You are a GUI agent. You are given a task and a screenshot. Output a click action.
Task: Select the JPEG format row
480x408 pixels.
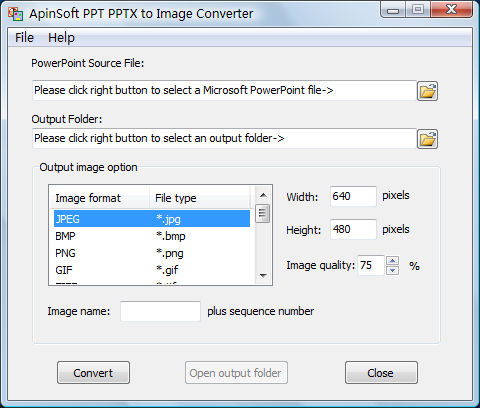tap(152, 219)
